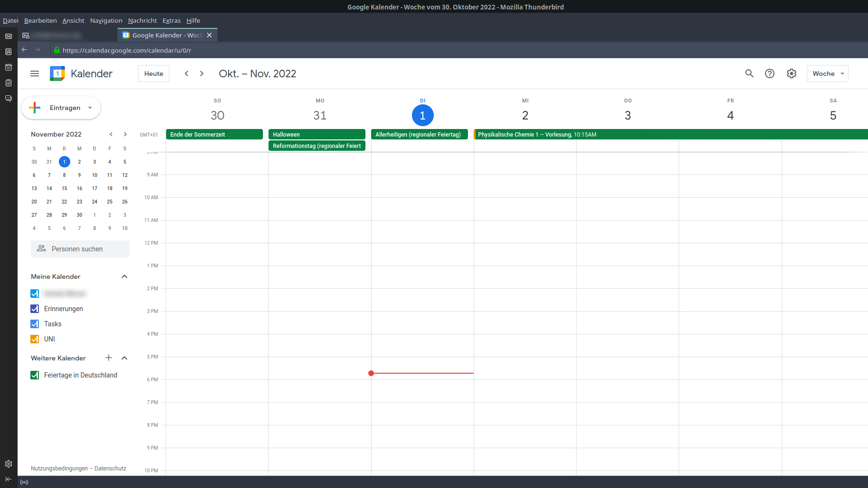Screen dimensions: 868x488
Task: Show next month in mini calendar
Action: (x=125, y=134)
